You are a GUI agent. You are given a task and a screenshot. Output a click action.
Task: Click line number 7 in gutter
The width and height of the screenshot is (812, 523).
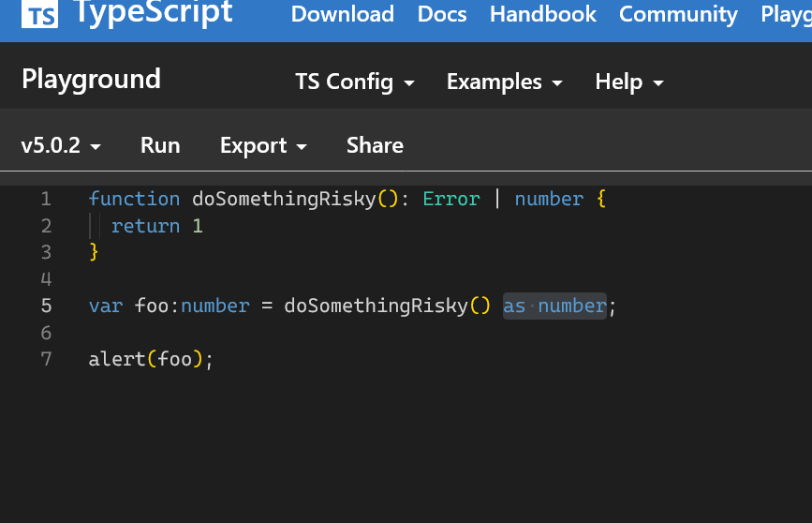46,359
